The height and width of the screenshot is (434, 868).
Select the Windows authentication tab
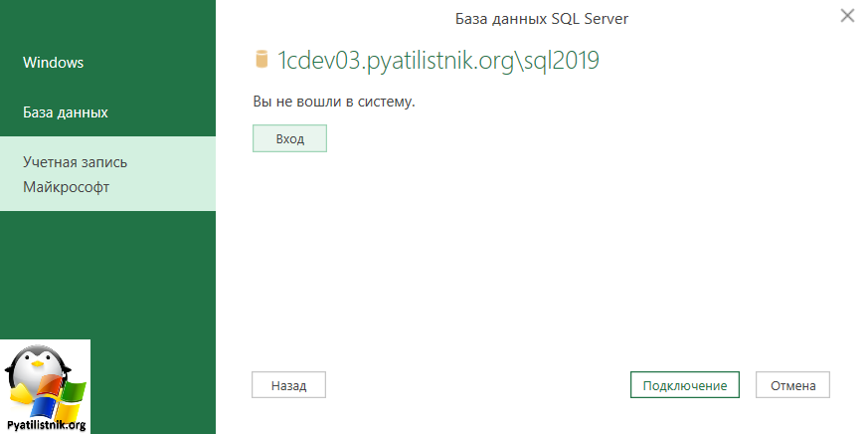point(108,62)
